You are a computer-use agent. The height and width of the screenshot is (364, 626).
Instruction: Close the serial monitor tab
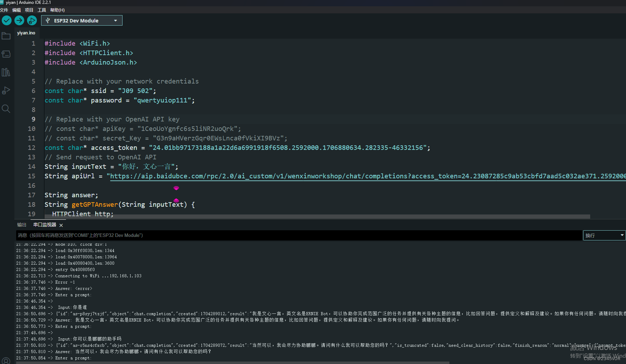(61, 225)
